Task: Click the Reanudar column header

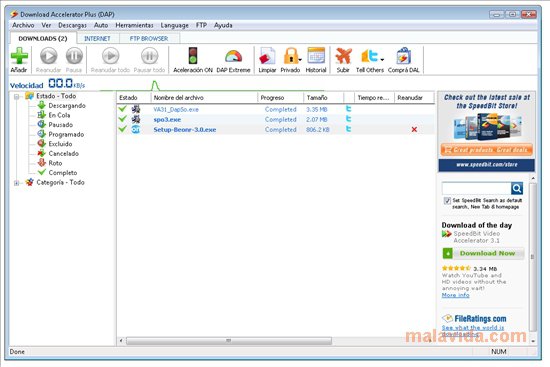Action: click(x=414, y=98)
